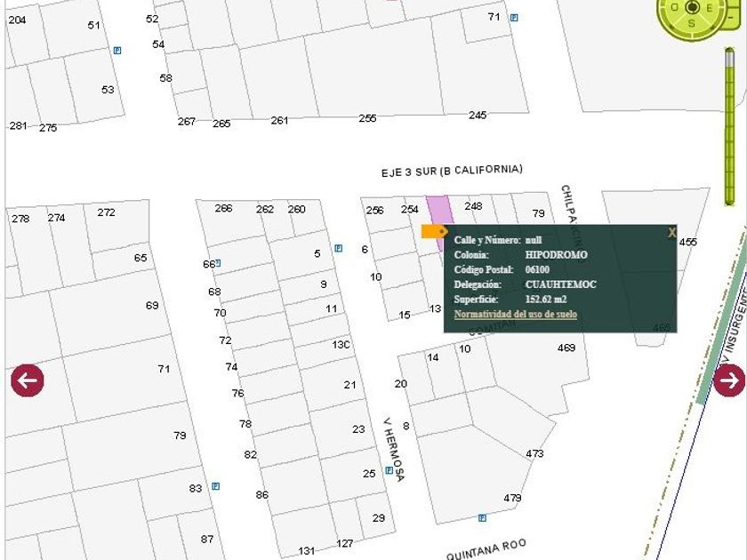Screen dimensions: 747x560
Task: Click the parking icon next to lot 71
Action: (514, 18)
